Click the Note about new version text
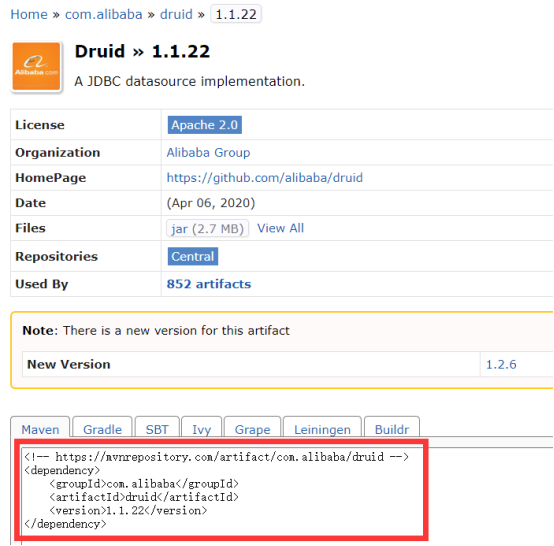Image resolution: width=554 pixels, height=546 pixels. click(x=156, y=330)
